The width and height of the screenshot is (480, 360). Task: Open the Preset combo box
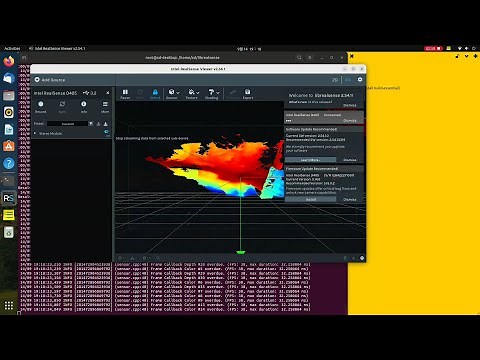point(68,124)
